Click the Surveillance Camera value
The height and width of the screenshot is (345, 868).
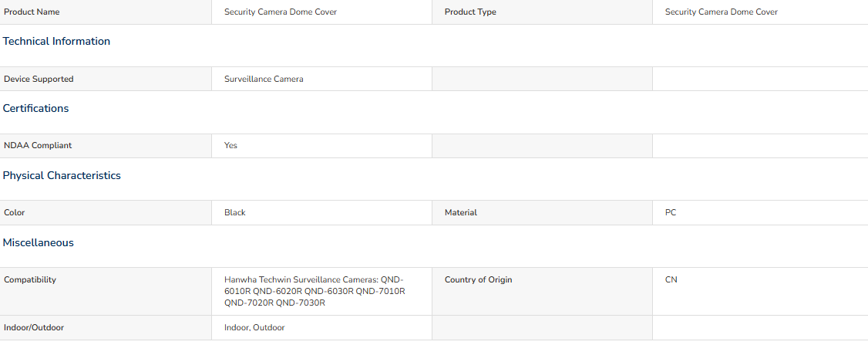click(264, 79)
